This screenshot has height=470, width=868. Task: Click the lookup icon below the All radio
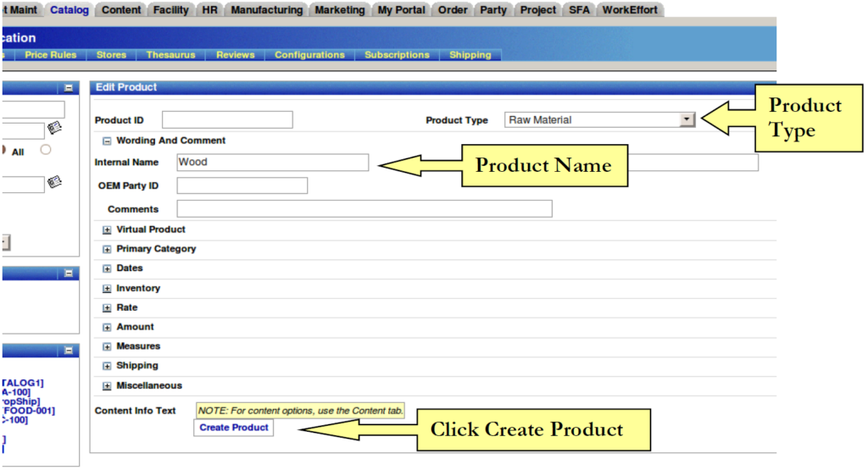pos(55,181)
